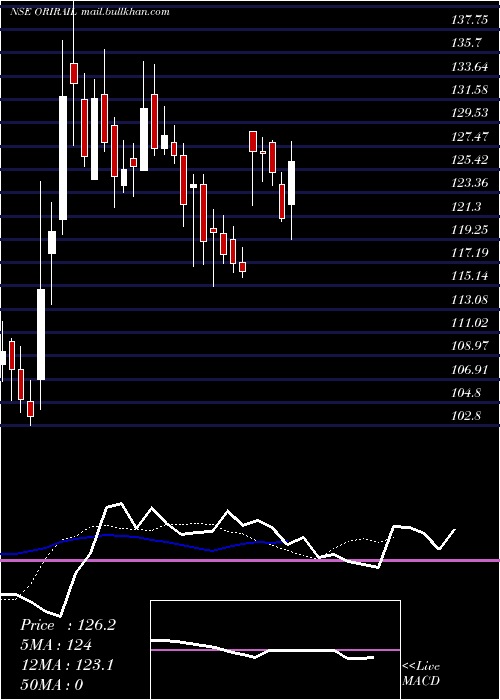Viewport: 500px width, 700px height.
Task: Click the 119.25 price axis label
Action: point(470,229)
